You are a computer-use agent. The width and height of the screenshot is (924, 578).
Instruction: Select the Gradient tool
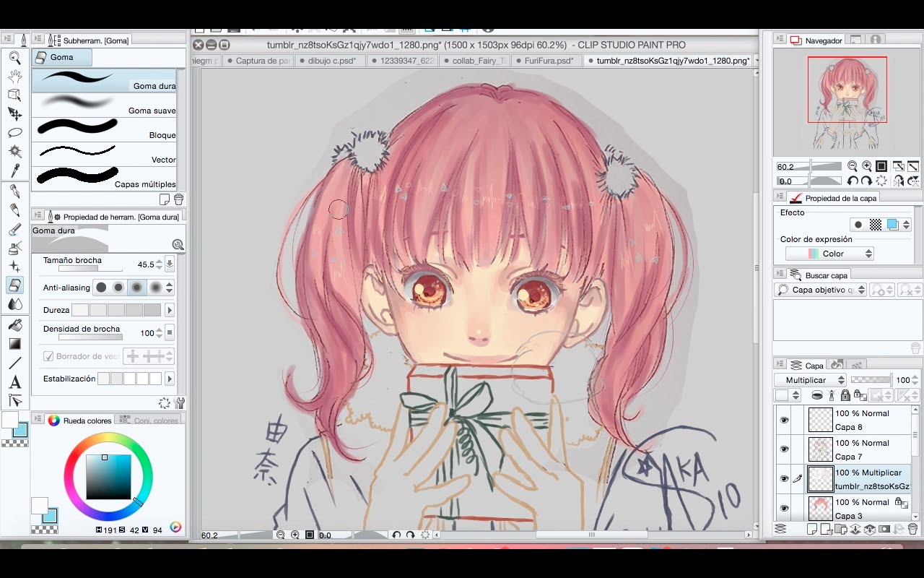tap(14, 344)
